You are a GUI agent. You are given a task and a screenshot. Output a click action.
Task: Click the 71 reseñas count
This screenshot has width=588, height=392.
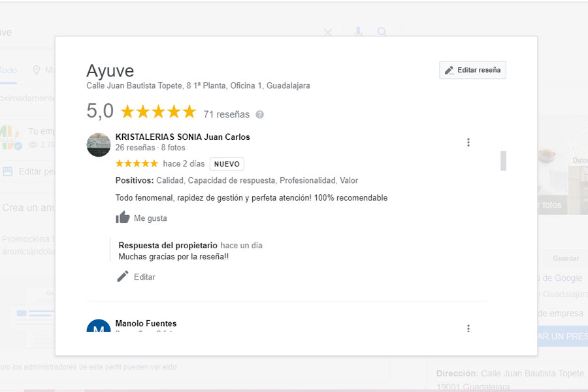pos(226,114)
